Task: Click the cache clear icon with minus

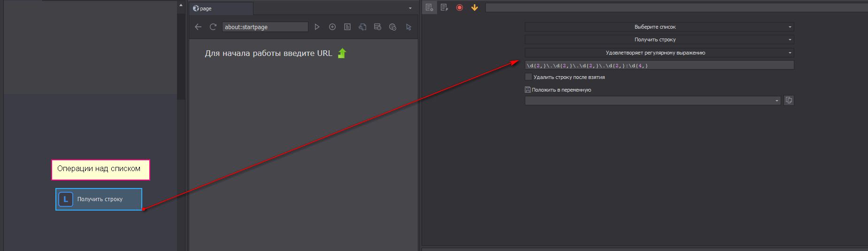Action: coord(377,27)
